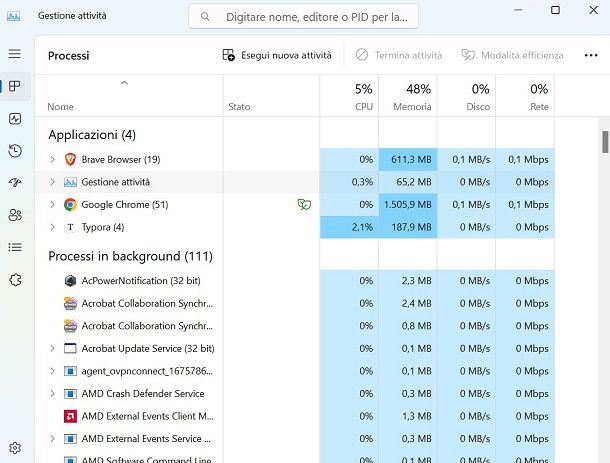Select the 65,2 MB memory cell
This screenshot has height=463, width=610.
point(408,182)
